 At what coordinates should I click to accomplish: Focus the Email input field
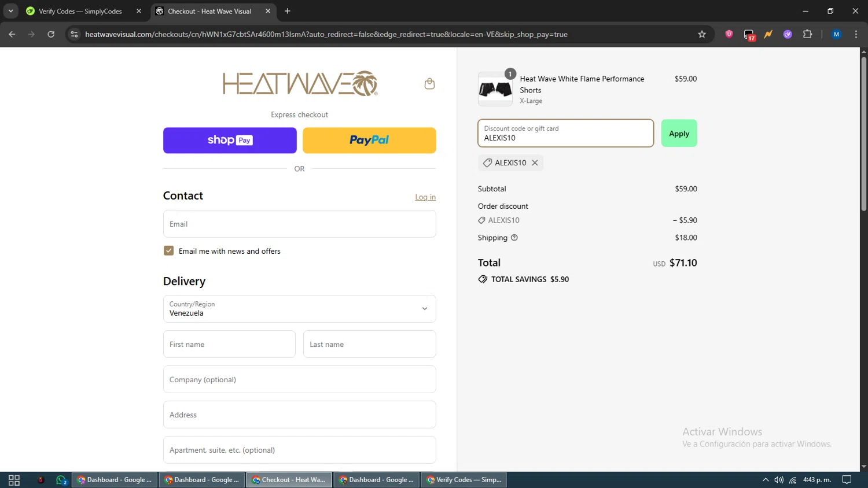(x=299, y=224)
